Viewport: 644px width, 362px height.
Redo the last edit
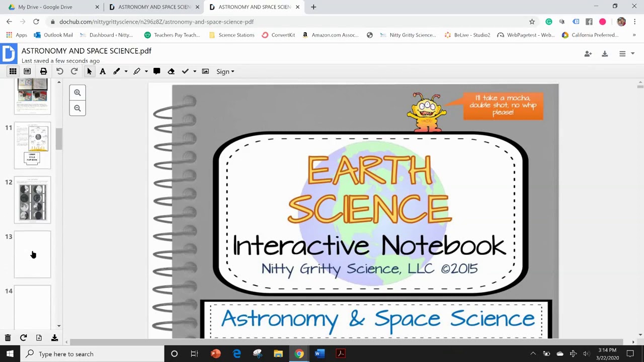click(74, 71)
